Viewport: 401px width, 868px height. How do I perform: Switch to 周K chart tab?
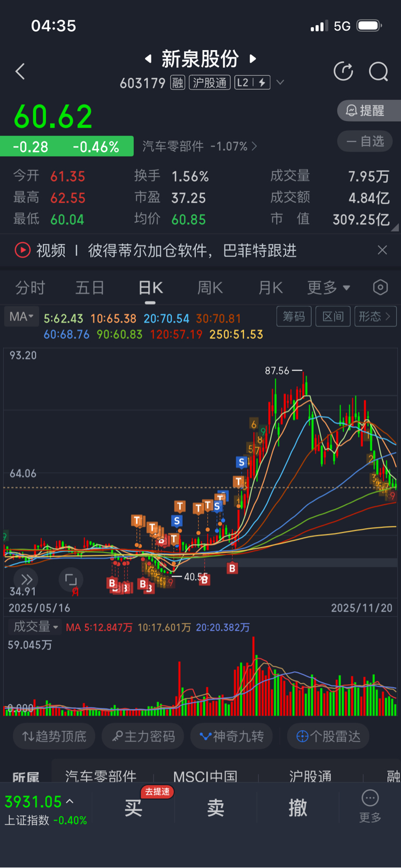point(210,288)
